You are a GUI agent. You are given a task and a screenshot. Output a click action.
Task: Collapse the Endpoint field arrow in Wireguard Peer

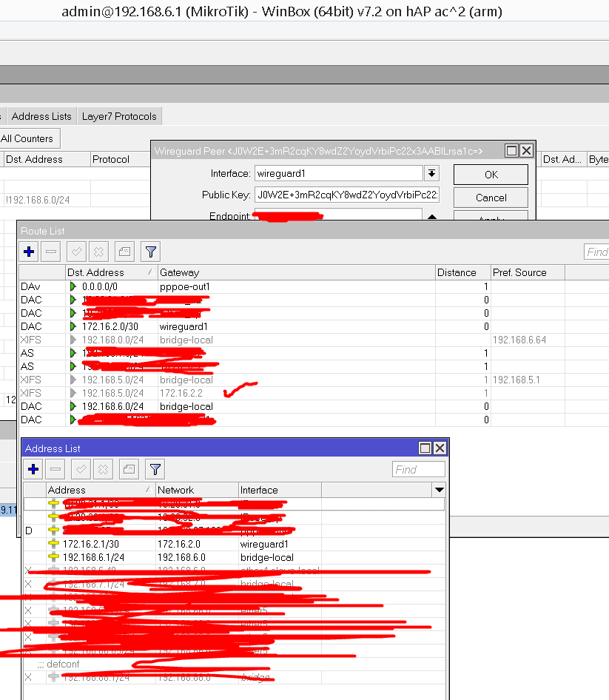point(431,217)
